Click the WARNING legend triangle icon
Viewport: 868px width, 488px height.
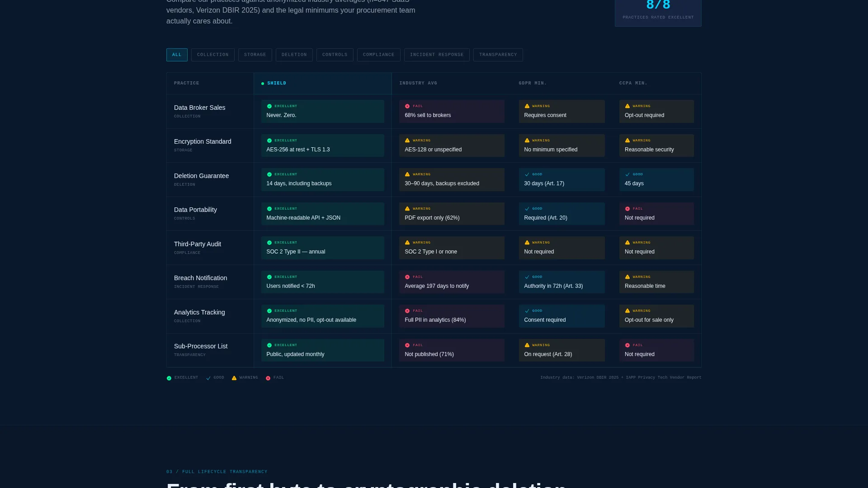point(234,378)
